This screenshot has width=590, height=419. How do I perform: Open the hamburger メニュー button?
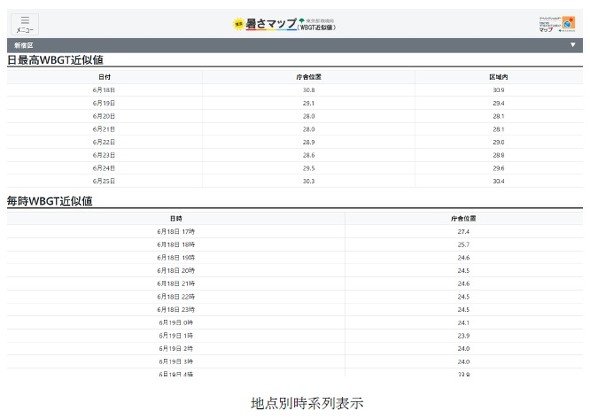tap(25, 24)
